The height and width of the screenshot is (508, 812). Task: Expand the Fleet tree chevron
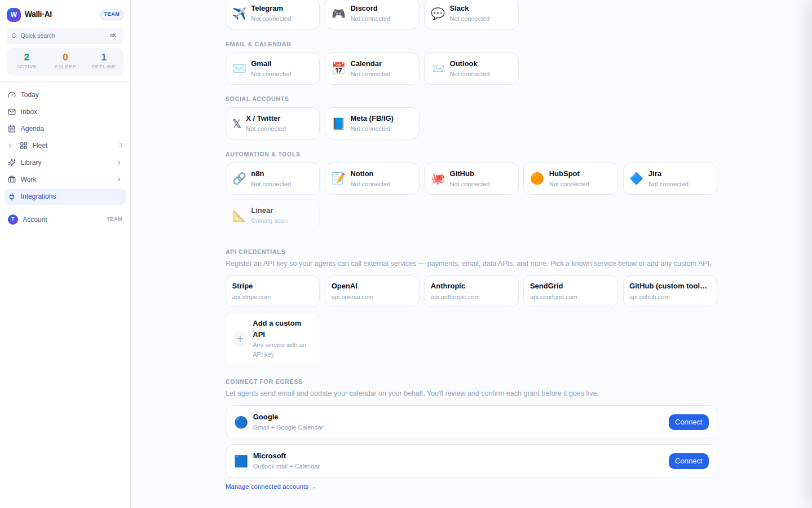point(10,146)
